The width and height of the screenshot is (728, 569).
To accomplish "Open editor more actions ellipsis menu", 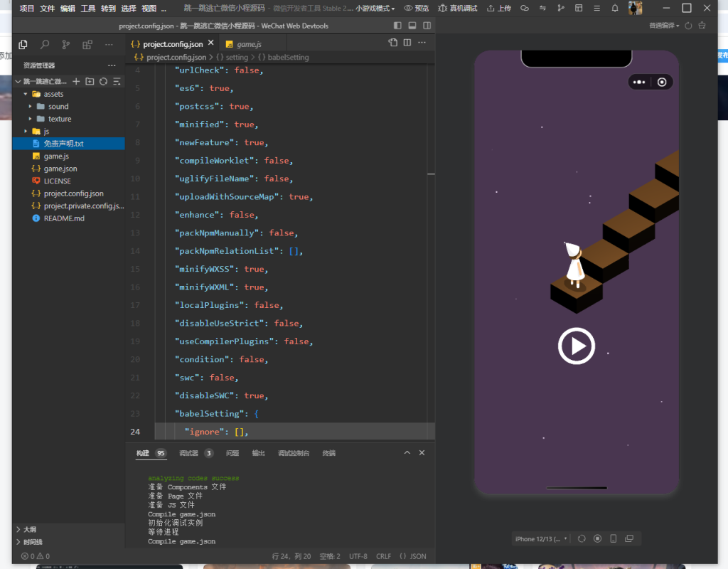I will pos(422,42).
